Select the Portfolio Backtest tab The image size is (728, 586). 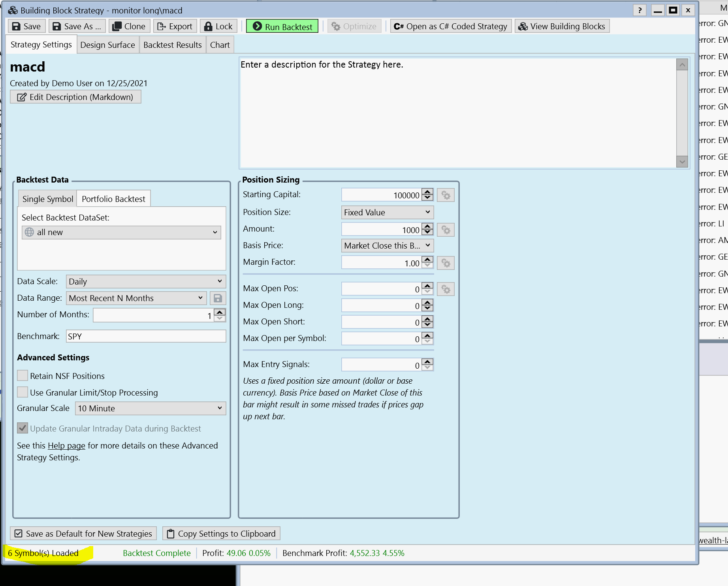(x=113, y=199)
